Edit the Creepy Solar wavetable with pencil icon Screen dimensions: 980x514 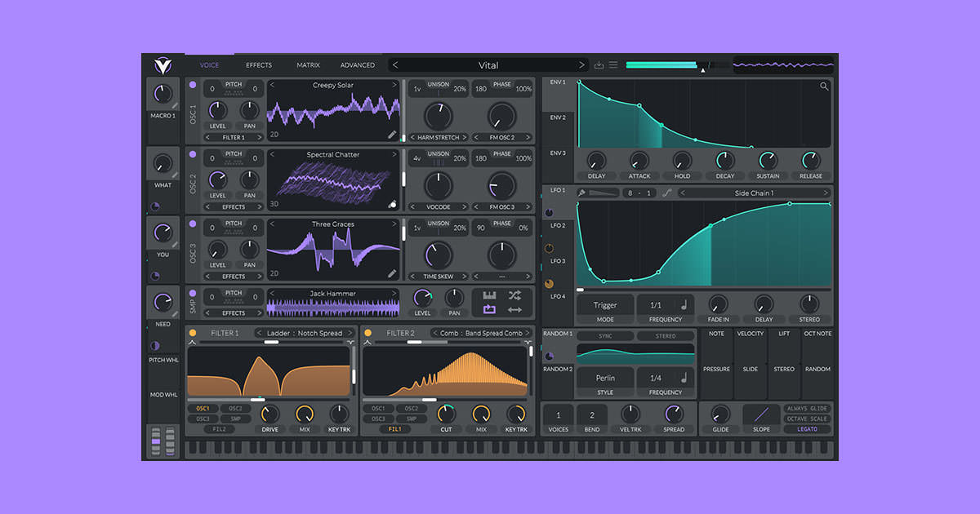pyautogui.click(x=392, y=135)
